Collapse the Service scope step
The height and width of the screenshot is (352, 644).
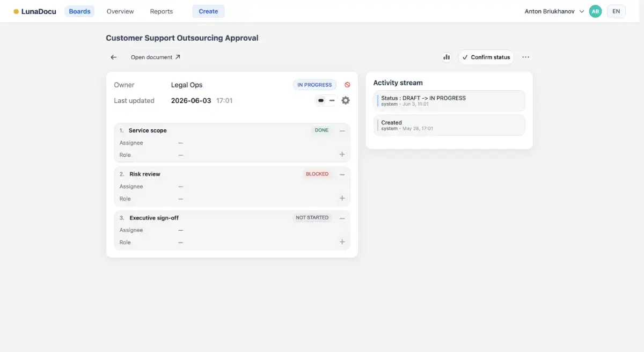(x=342, y=130)
